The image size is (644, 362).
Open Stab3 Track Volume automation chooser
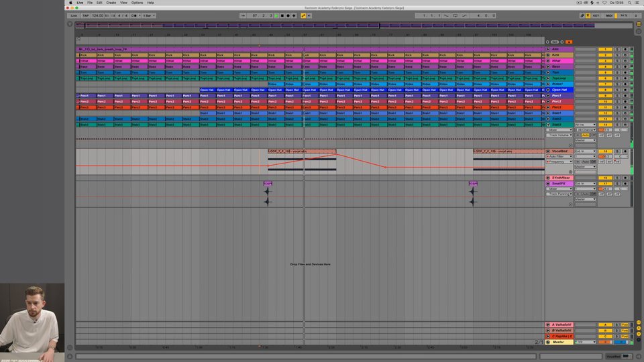(559, 135)
